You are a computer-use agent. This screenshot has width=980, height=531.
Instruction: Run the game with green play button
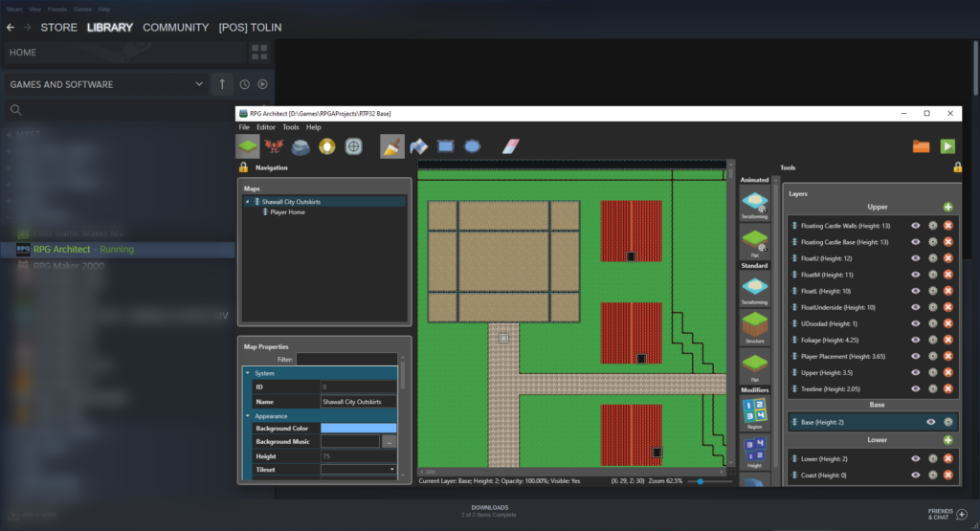(947, 146)
